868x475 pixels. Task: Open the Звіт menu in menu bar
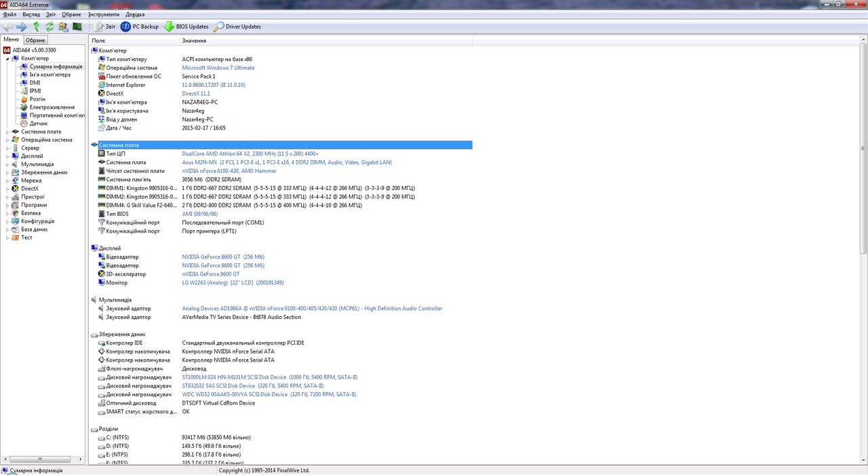click(51, 14)
